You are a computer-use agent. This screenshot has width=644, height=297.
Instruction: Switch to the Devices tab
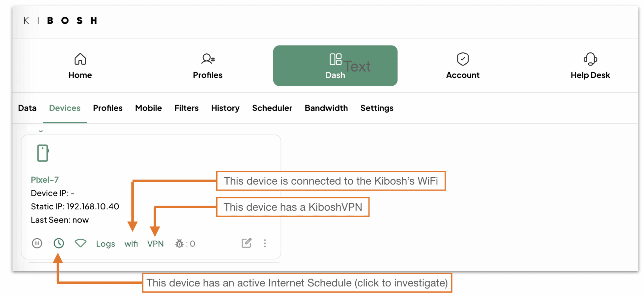[64, 108]
